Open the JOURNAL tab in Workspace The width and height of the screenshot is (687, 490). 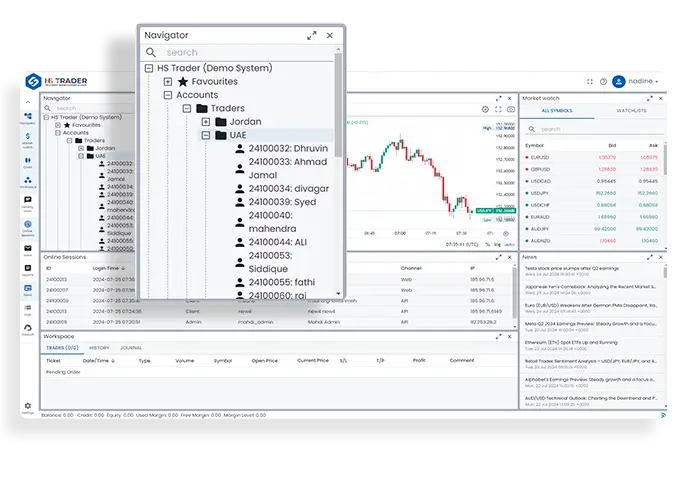click(x=131, y=348)
